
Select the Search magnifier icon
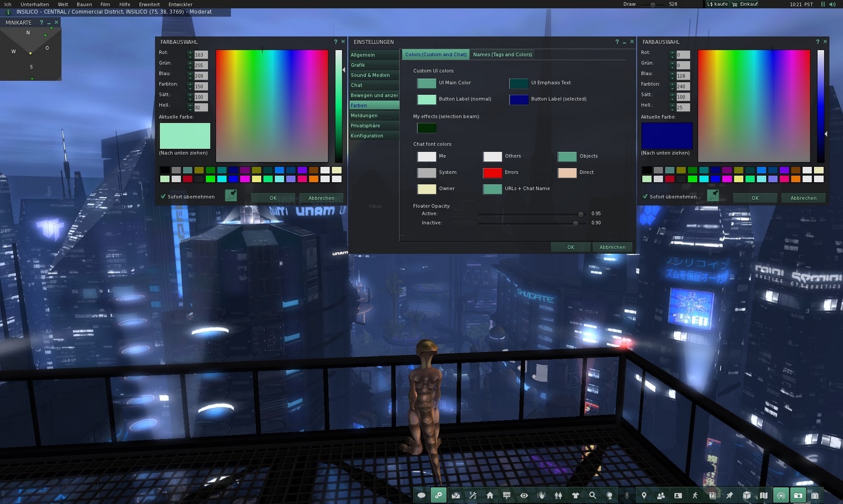pos(592,495)
